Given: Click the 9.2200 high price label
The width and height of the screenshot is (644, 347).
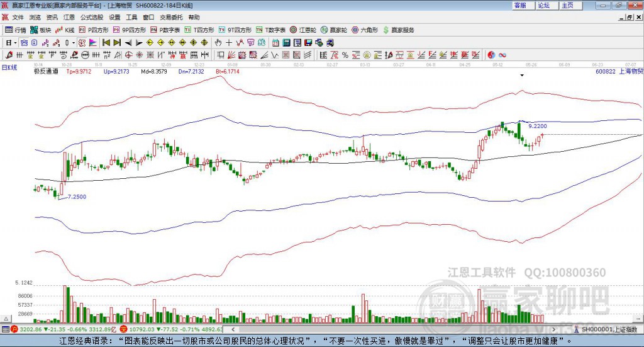Looking at the screenshot, I should click(x=538, y=126).
